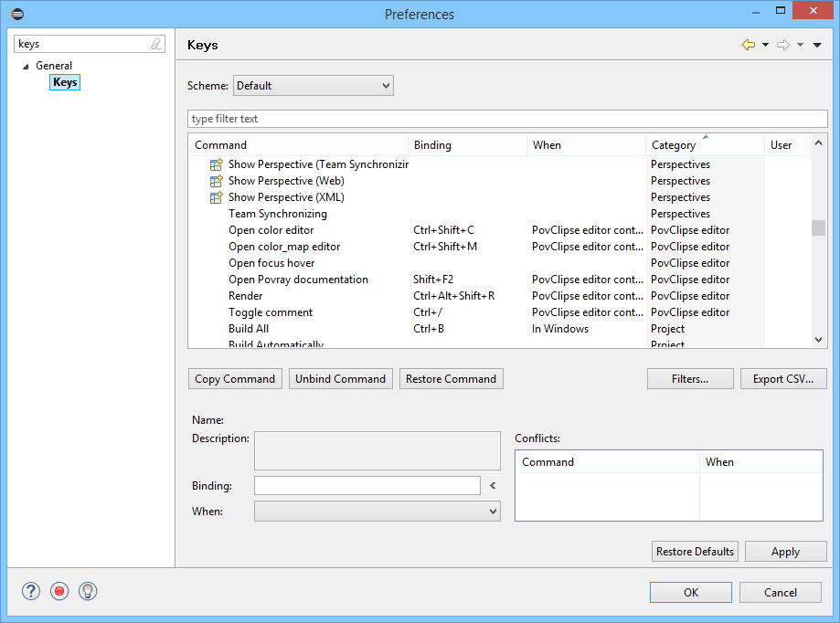Image resolution: width=840 pixels, height=623 pixels.
Task: Click the Cancel button
Action: click(781, 593)
